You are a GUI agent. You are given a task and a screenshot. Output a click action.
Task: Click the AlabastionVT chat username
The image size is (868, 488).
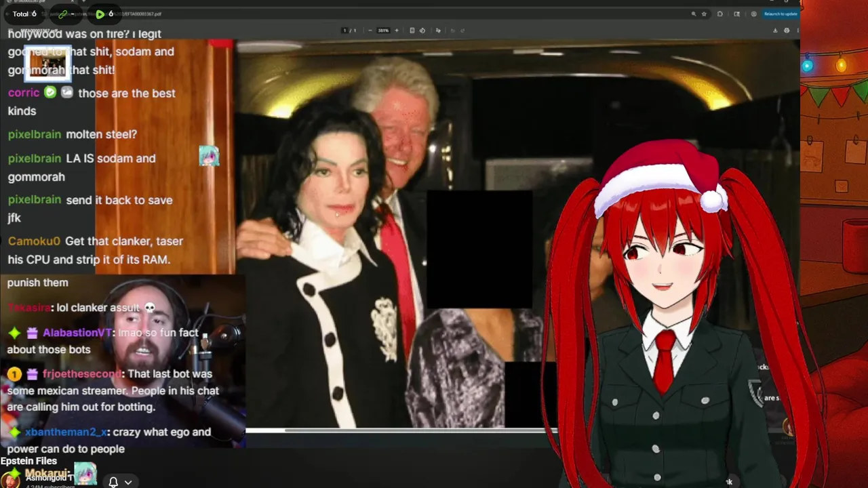point(77,333)
